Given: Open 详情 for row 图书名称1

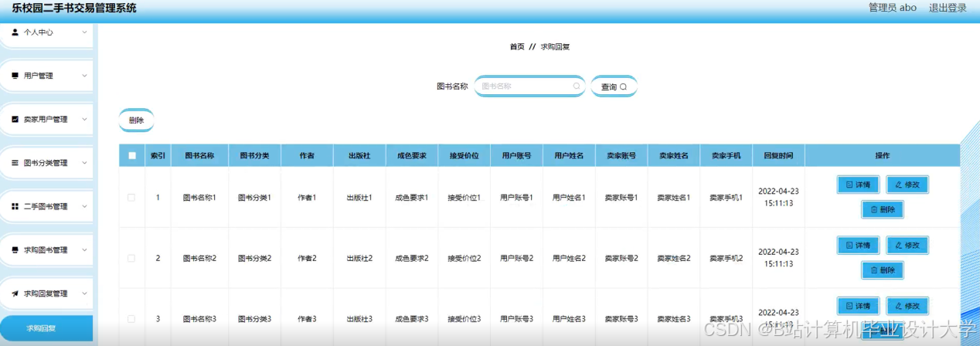Looking at the screenshot, I should coord(858,185).
